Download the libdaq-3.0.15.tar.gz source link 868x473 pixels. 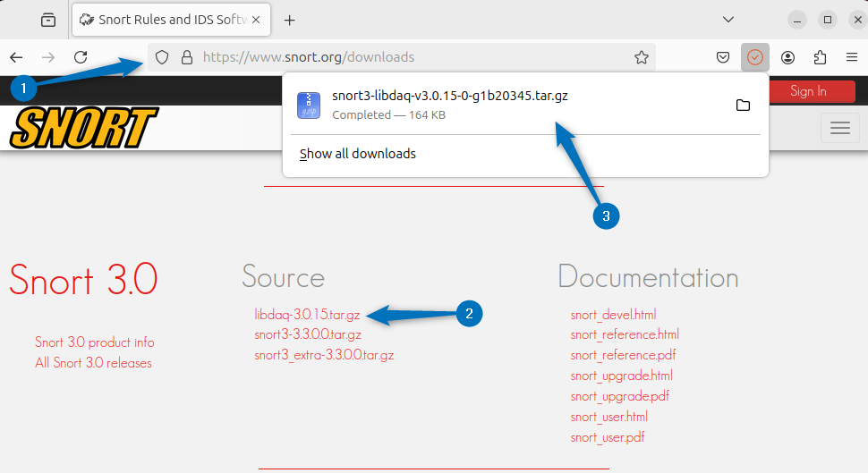click(x=307, y=315)
